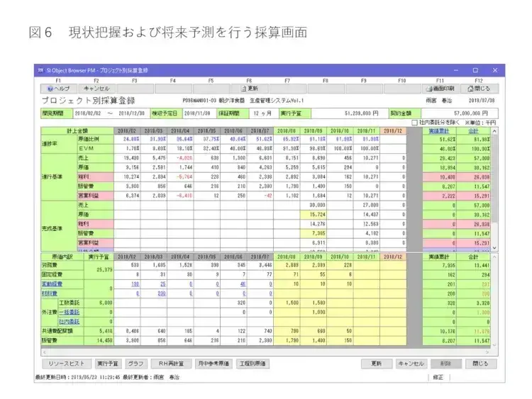The width and height of the screenshot is (532, 399).
Task: Click 材料費 value 230 for 2018/03
Action: coord(162,293)
